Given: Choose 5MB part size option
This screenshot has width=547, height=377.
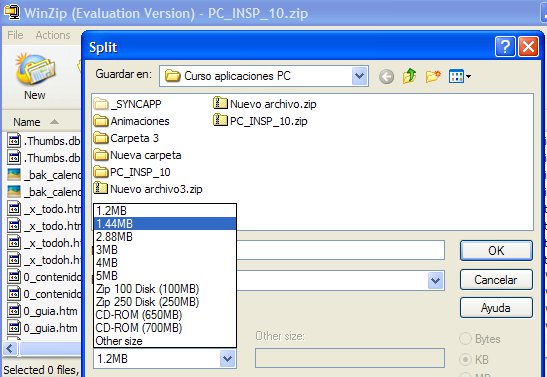Looking at the screenshot, I should tap(165, 276).
